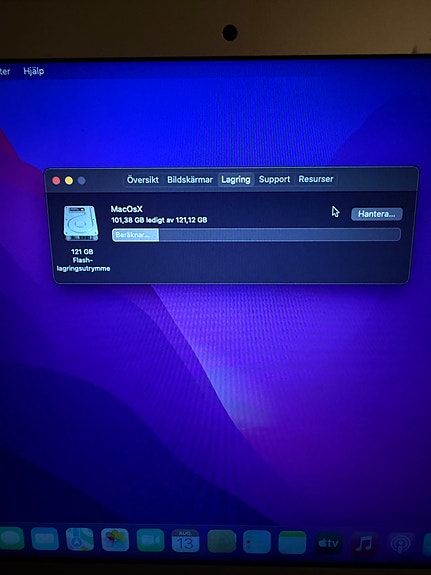Viewport: 431px width, 575px height.
Task: Launch Mail from the dock
Action: (x=45, y=539)
